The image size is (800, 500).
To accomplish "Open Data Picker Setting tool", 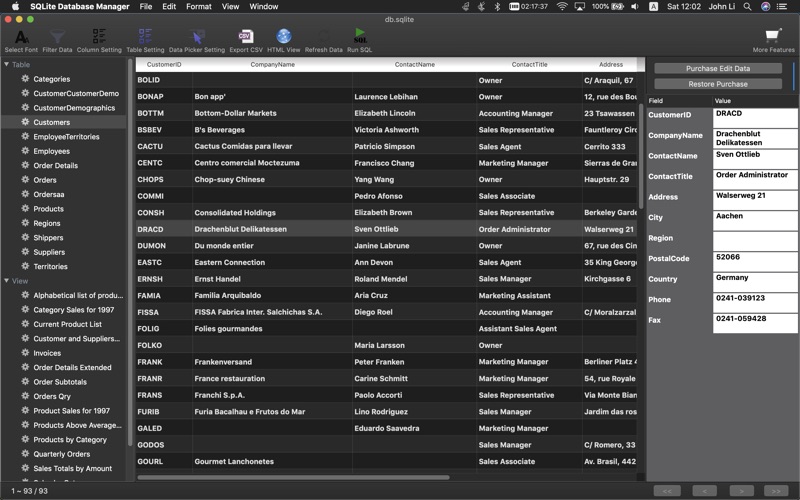I will point(196,41).
